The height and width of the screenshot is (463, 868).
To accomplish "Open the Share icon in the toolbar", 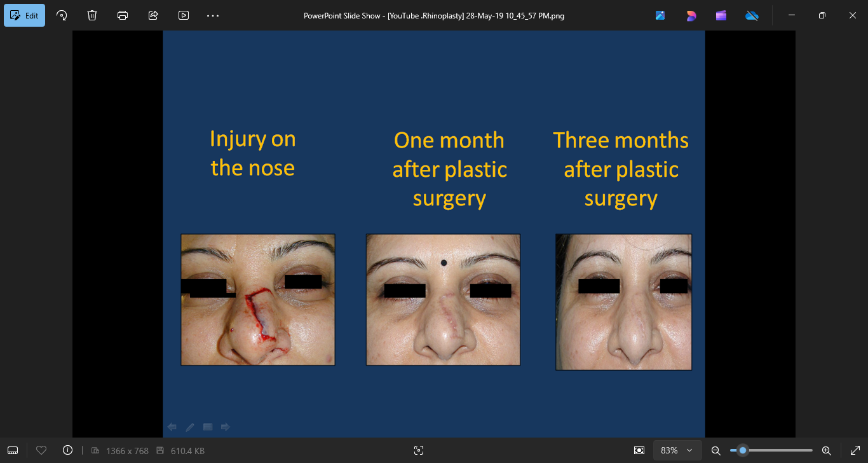I will [153, 15].
